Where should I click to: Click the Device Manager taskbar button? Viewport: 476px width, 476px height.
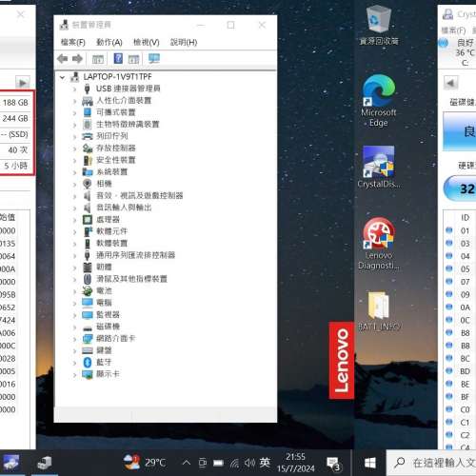click(x=45, y=463)
